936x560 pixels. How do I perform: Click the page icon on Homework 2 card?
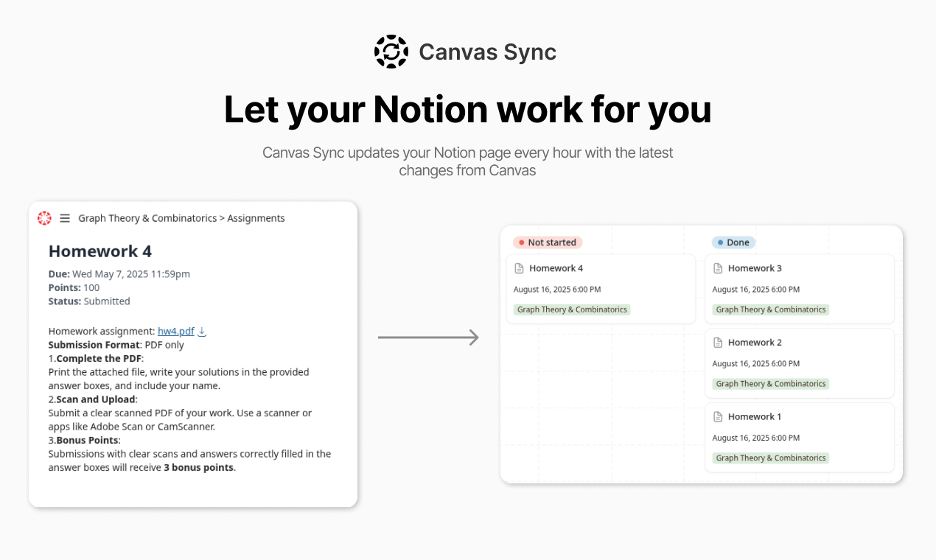[x=718, y=343]
